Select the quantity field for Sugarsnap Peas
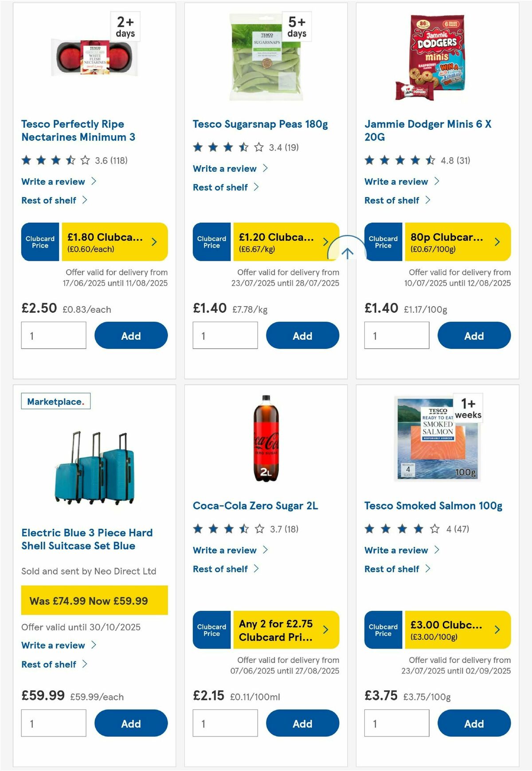Screen dimensions: 532x771 [225, 335]
